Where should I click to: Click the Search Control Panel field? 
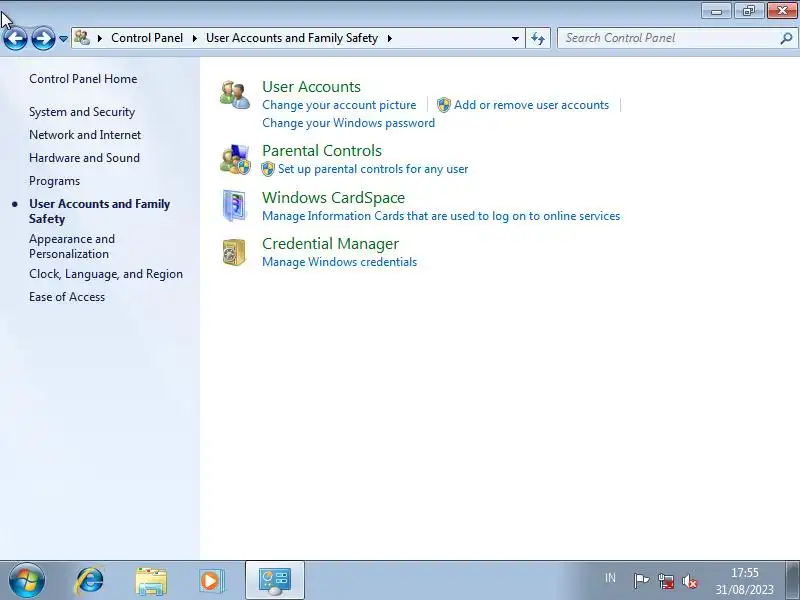pos(676,38)
